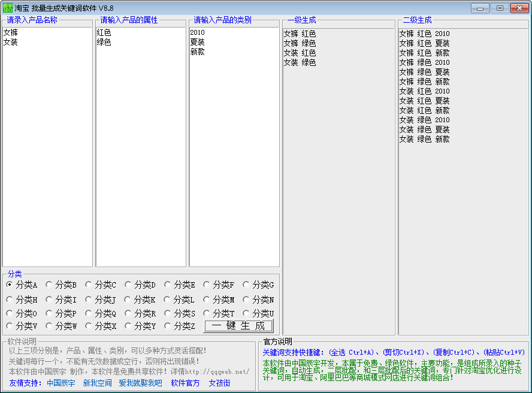The width and height of the screenshot is (532, 393).
Task: Click 女裤 绿色 in first-level results
Action: (x=300, y=43)
